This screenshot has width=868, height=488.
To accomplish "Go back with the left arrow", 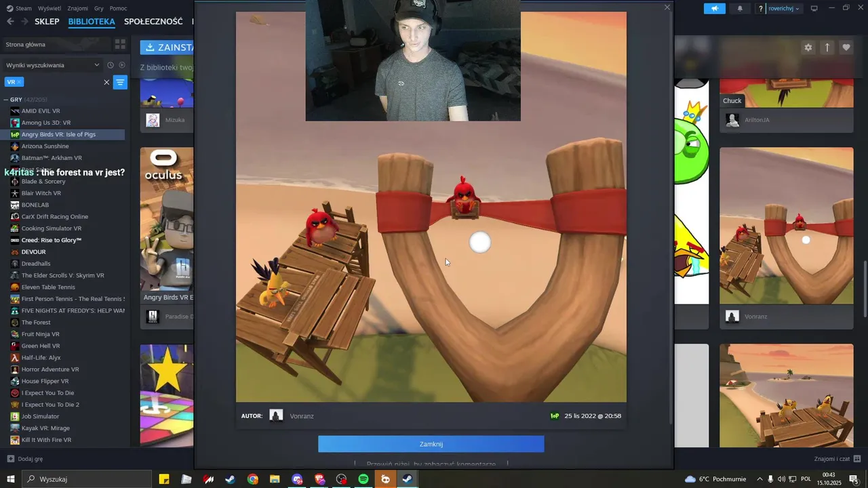I will click(10, 22).
